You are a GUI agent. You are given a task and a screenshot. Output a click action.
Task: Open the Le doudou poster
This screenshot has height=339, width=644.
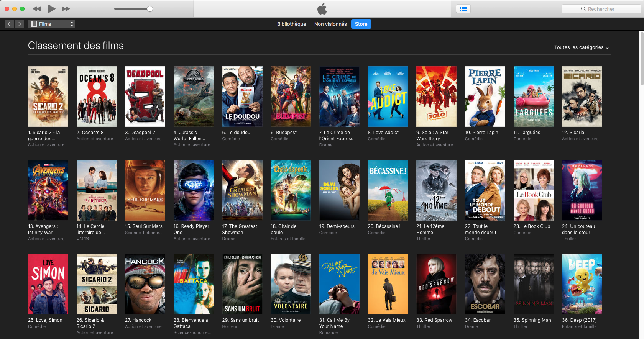[x=242, y=97]
